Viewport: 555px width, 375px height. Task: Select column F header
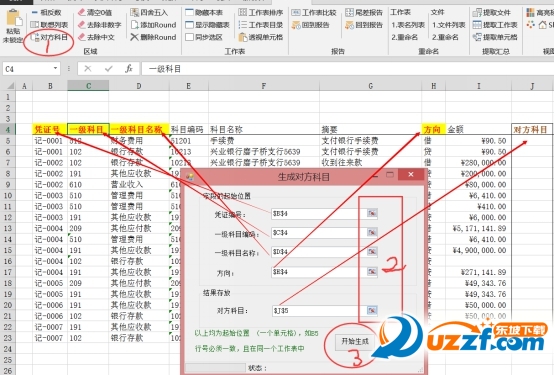click(x=264, y=86)
